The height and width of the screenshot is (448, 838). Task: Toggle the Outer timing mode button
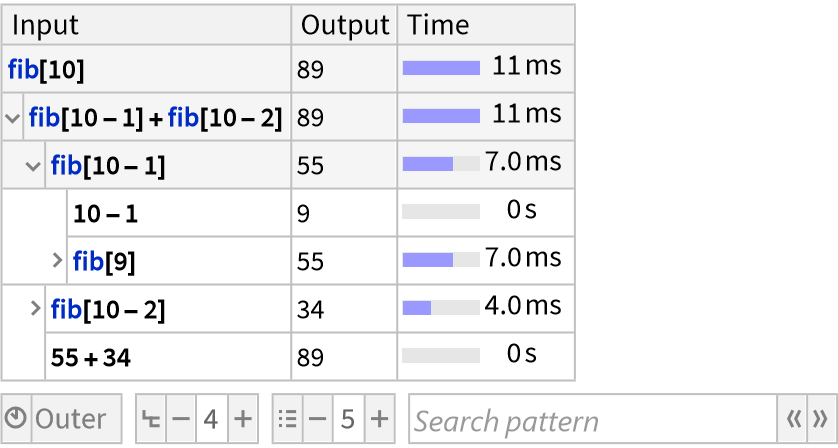click(70, 420)
